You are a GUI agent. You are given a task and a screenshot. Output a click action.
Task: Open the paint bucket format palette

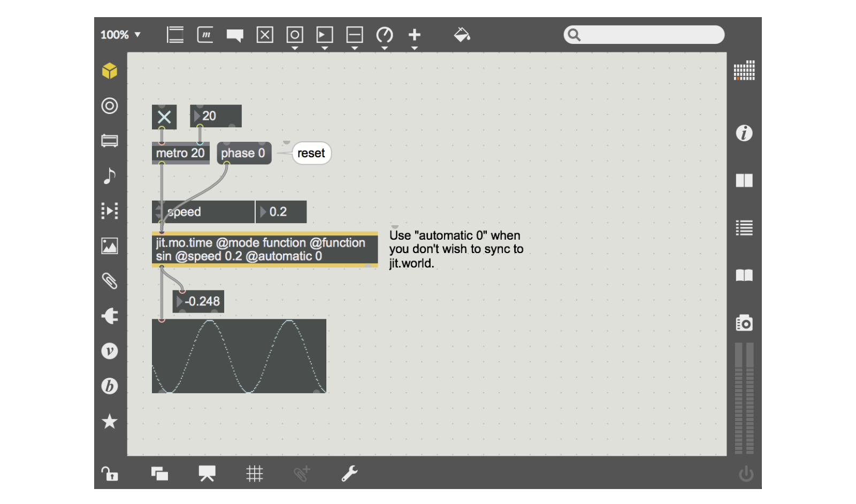point(462,35)
